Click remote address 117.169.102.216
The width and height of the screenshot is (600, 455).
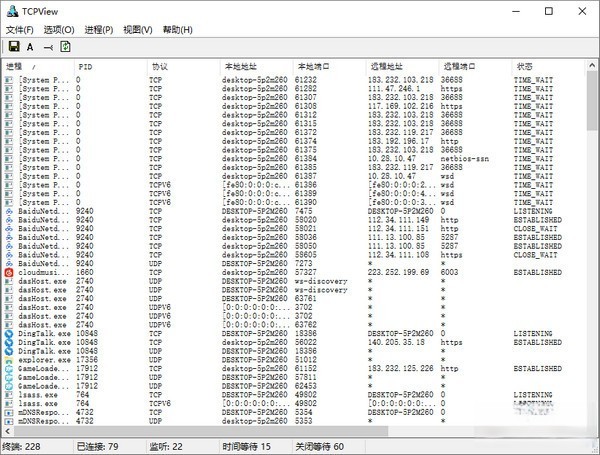click(x=401, y=106)
